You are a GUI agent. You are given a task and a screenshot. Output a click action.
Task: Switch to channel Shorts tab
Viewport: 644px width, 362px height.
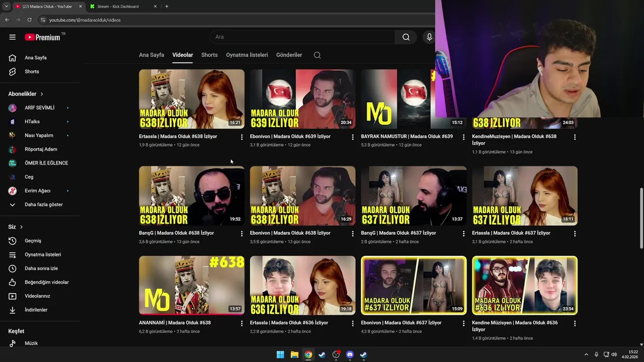click(209, 55)
